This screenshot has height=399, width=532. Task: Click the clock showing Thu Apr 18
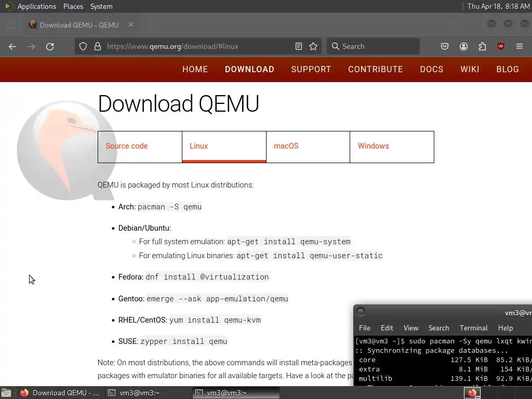(498, 6)
